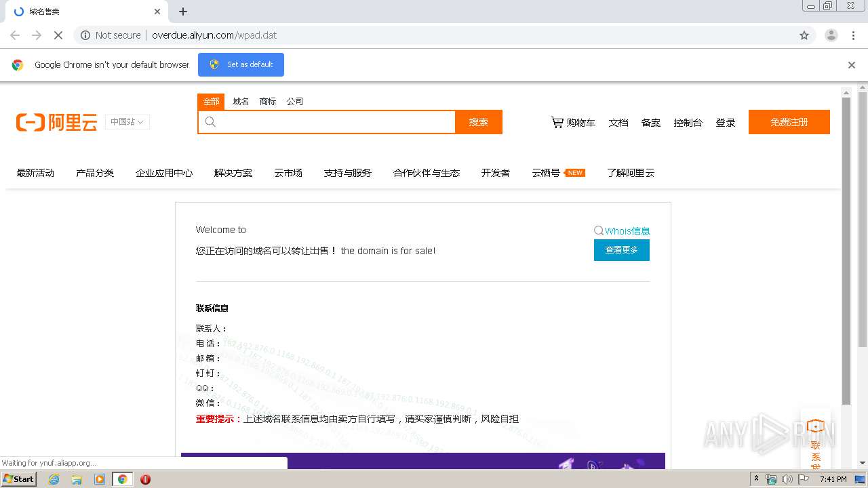Select the 商标 search tab
Viewport: 868px width, 488px height.
pyautogui.click(x=268, y=102)
